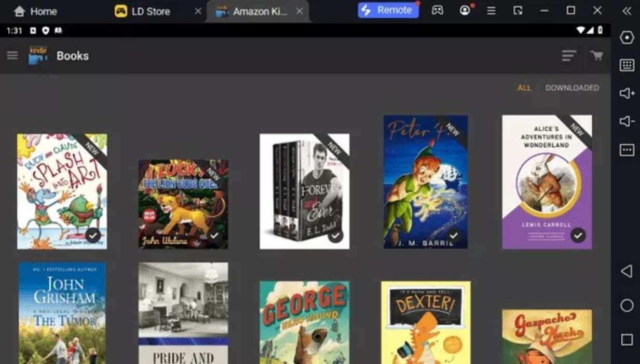This screenshot has height=364, width=640.
Task: Click the shield notification icon in status bar
Action: 46,31
